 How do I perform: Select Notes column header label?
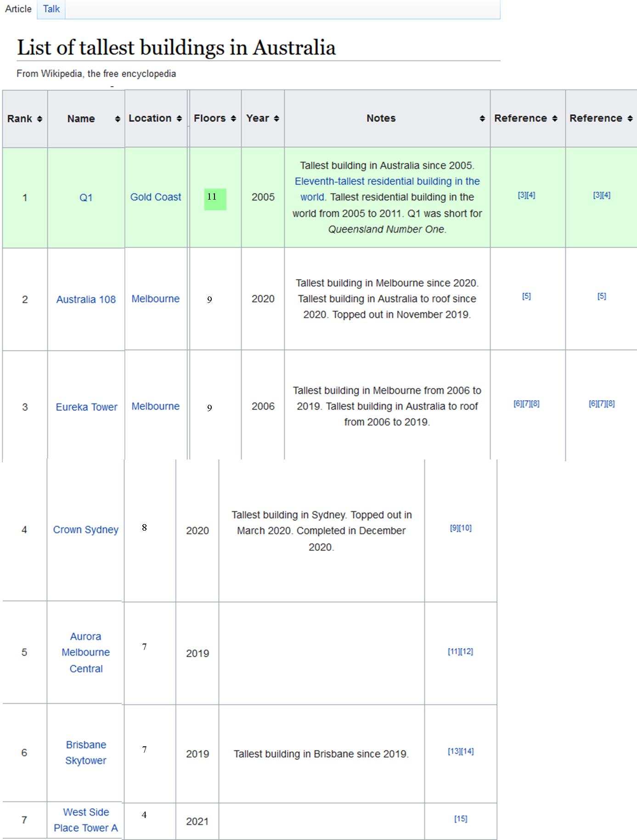point(381,118)
